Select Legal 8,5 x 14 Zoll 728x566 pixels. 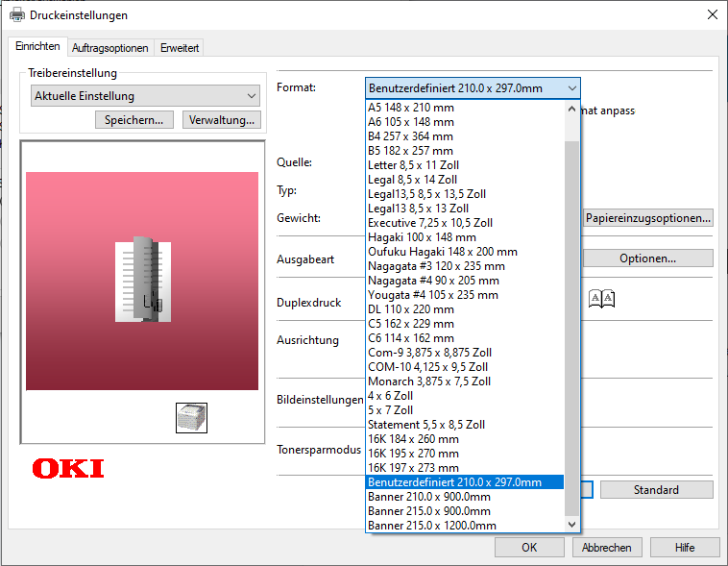pos(465,180)
